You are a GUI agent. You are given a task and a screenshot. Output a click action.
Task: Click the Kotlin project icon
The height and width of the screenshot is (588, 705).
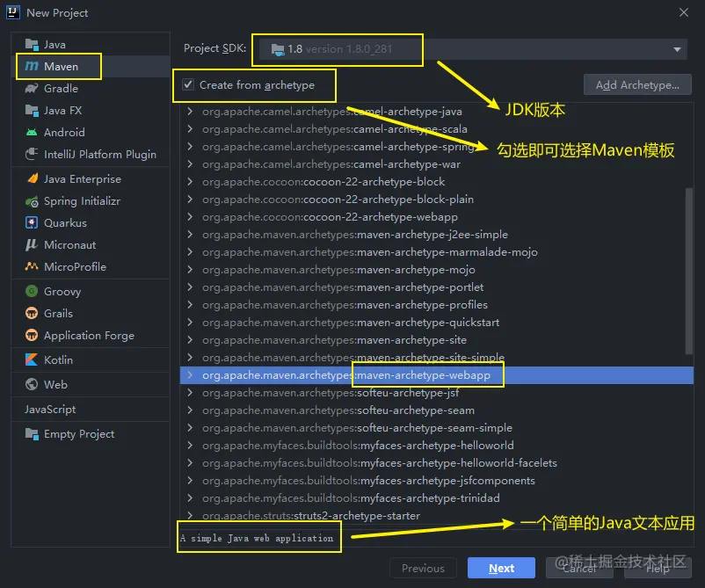click(33, 359)
